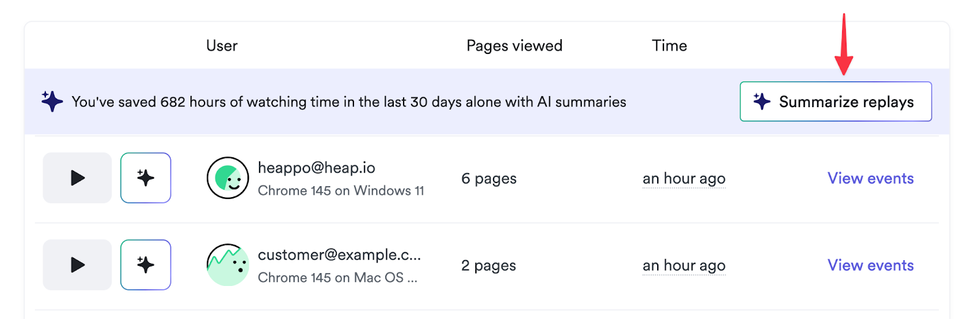Summarize customer@example.c... replay with AI sparkle

[x=146, y=265]
